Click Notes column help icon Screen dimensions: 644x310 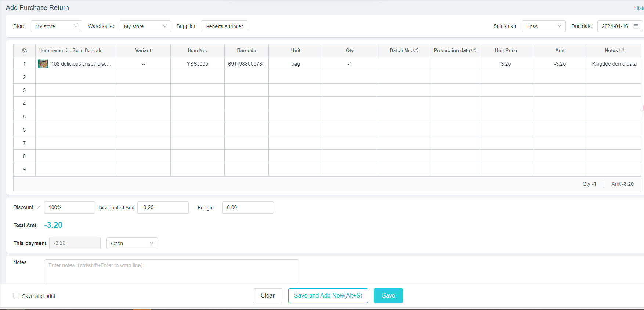622,50
